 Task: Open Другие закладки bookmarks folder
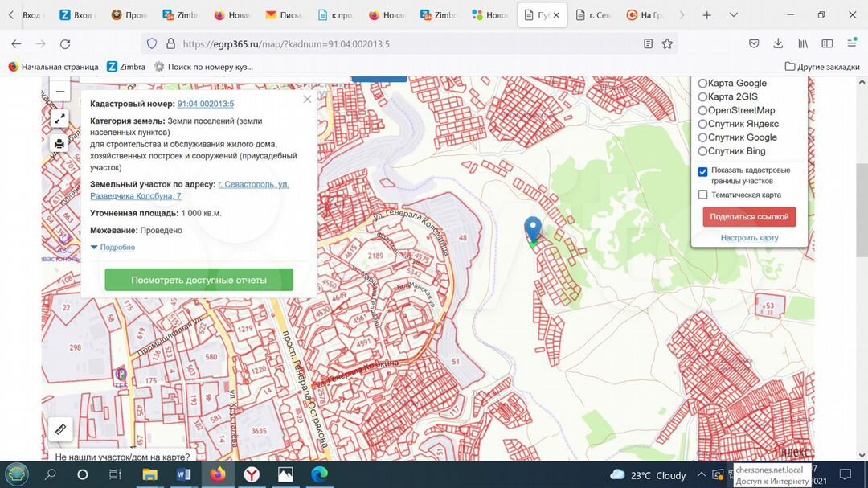821,67
